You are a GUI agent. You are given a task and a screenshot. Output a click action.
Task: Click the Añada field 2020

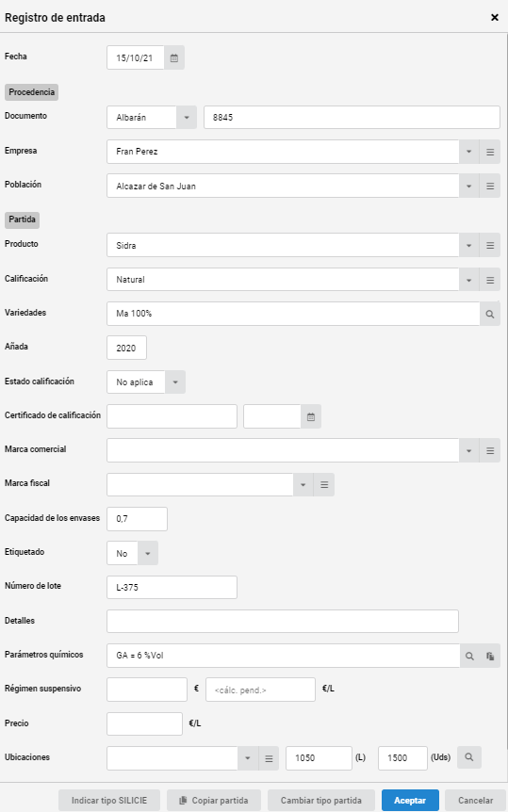point(127,348)
